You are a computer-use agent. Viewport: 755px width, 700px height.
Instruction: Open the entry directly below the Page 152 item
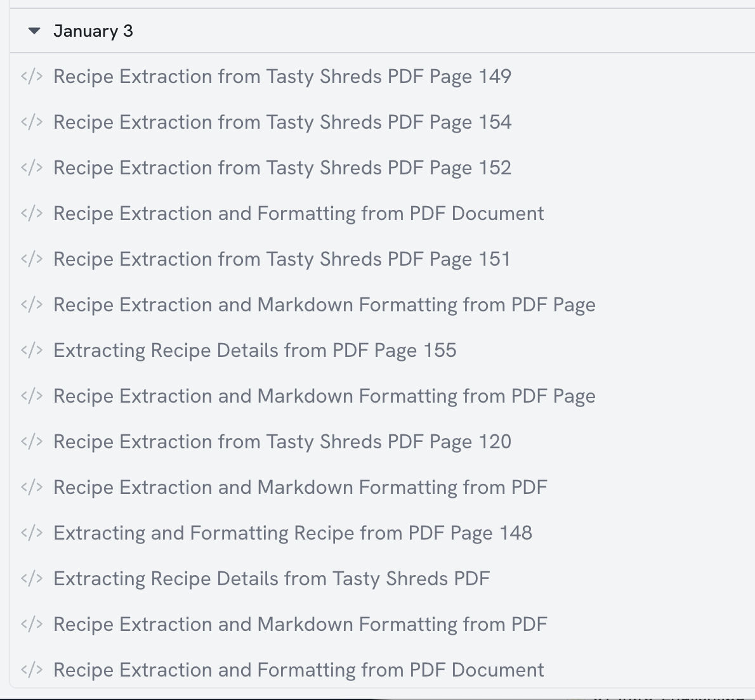(x=299, y=214)
